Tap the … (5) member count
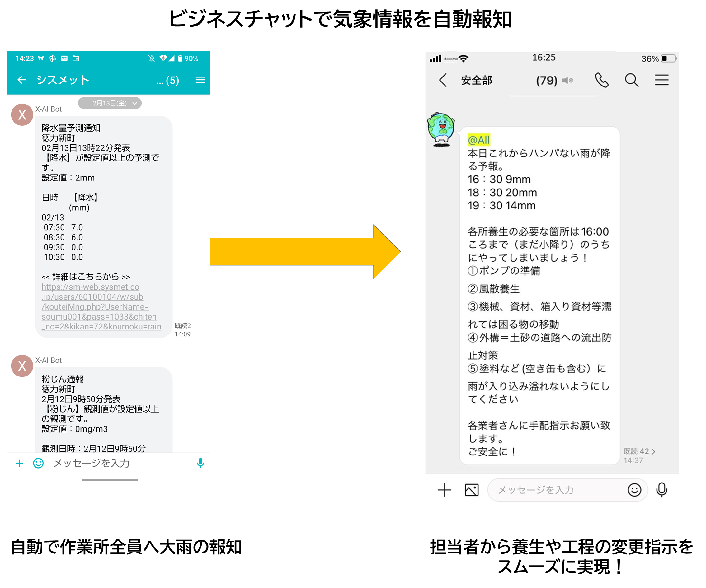The height and width of the screenshot is (588, 706). point(168,80)
